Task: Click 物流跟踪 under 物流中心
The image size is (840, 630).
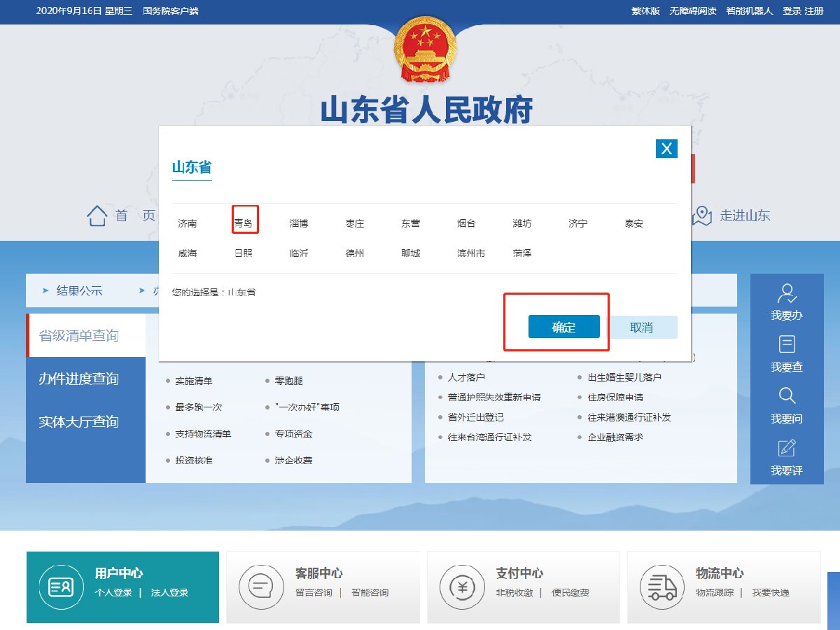Action: [x=715, y=593]
